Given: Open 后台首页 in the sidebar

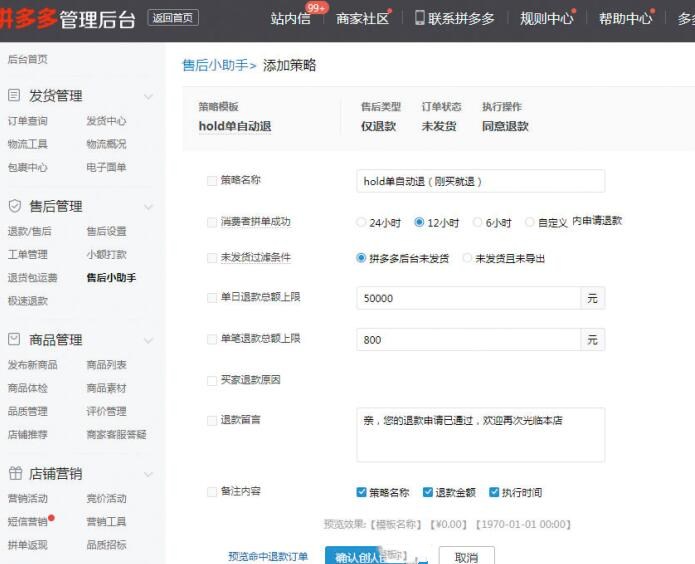Looking at the screenshot, I should coord(27,59).
